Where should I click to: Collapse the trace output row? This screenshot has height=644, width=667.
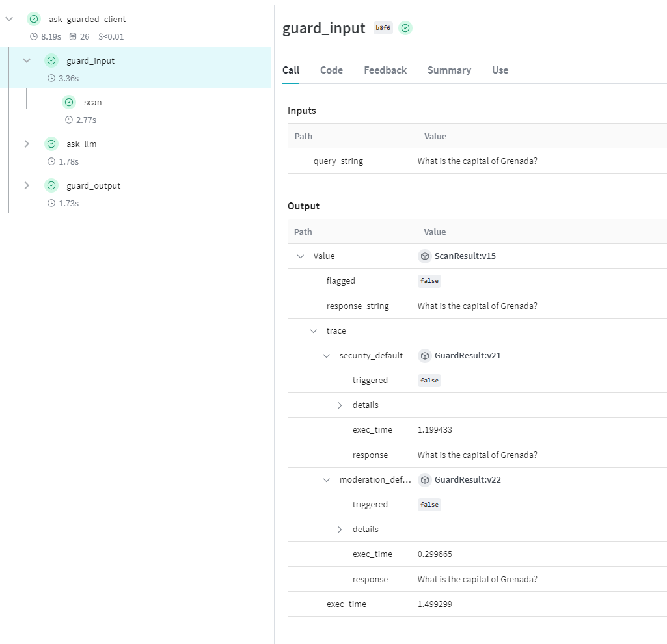(314, 331)
